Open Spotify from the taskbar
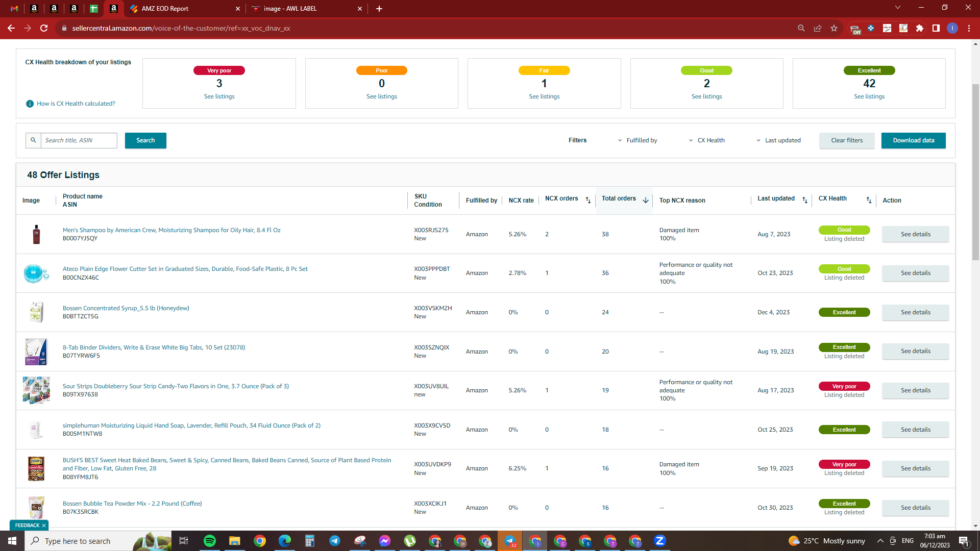The width and height of the screenshot is (980, 551). pos(210,541)
